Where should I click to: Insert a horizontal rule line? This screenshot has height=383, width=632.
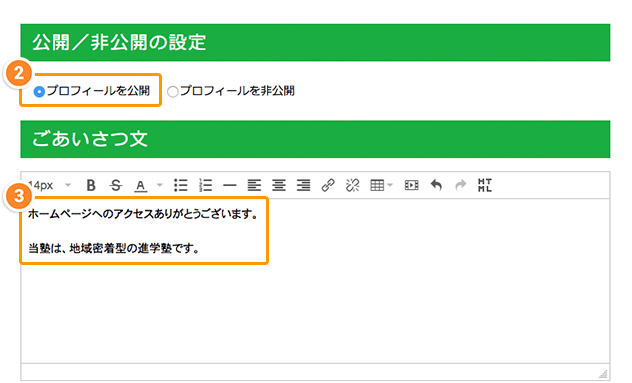230,185
